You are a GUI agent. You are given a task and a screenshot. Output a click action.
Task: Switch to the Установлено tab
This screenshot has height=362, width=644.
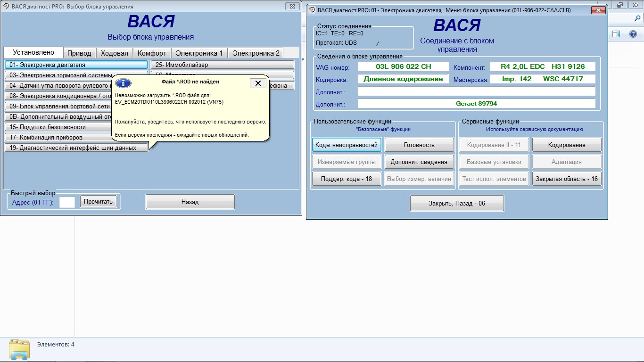[33, 52]
